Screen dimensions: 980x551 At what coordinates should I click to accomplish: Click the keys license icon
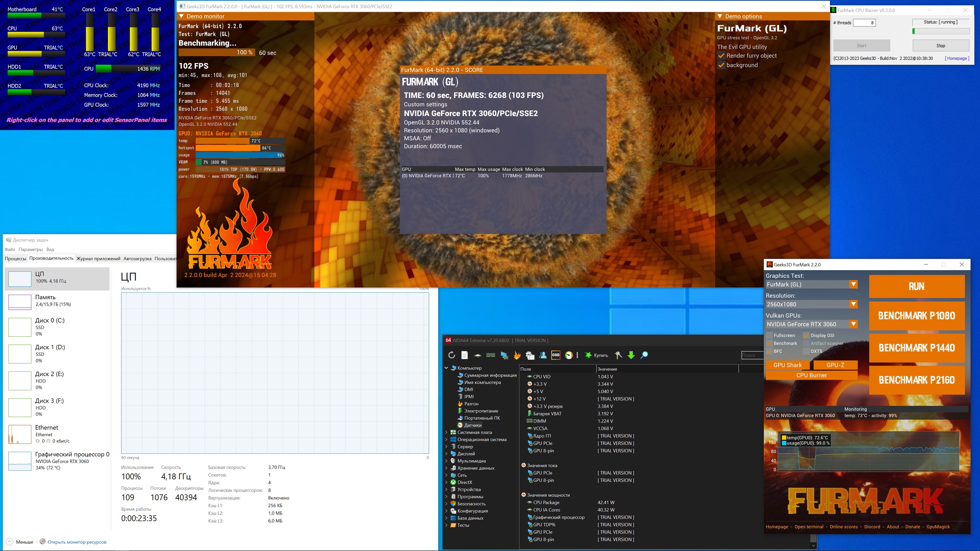click(618, 355)
